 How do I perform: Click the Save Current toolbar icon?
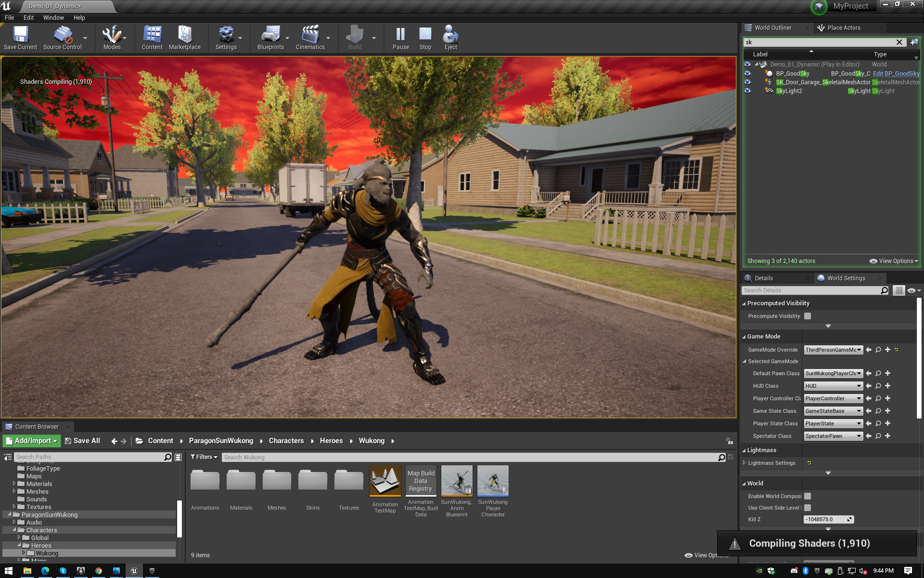pos(20,38)
